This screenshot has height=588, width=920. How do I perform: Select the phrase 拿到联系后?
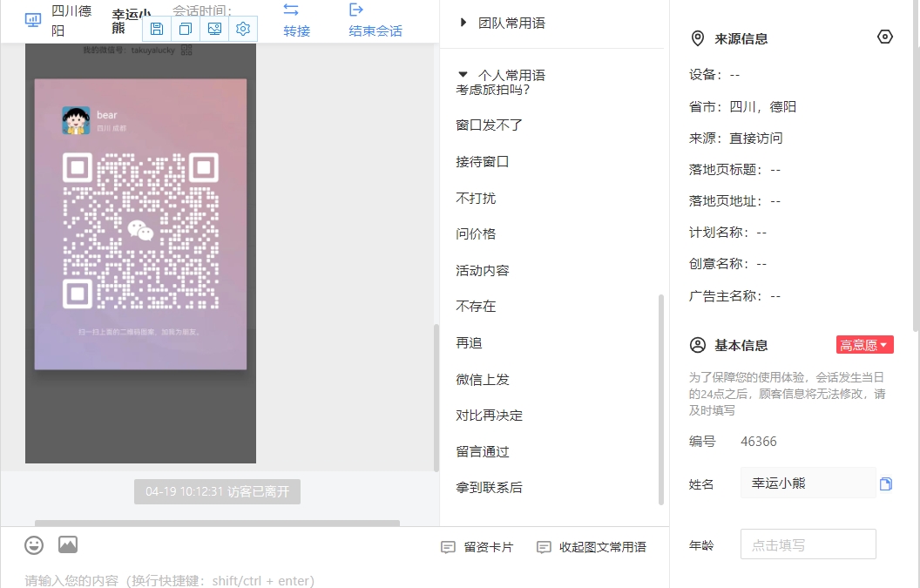(490, 488)
